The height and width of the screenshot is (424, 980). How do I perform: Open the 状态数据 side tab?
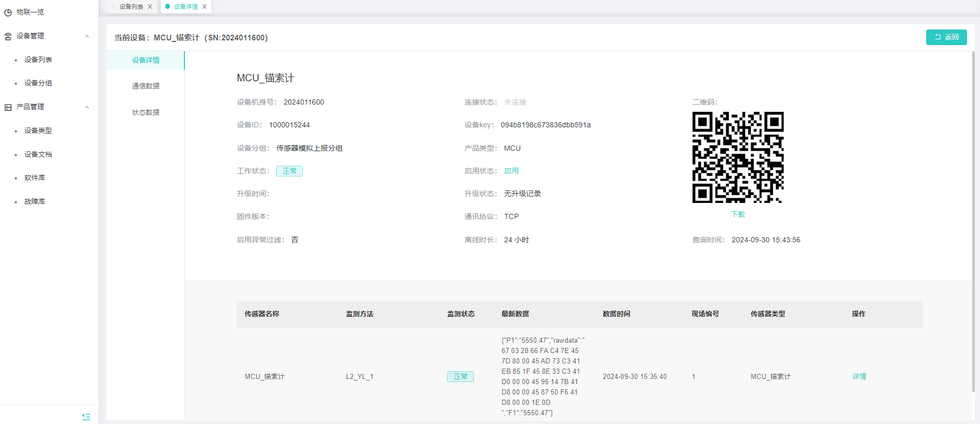click(146, 112)
